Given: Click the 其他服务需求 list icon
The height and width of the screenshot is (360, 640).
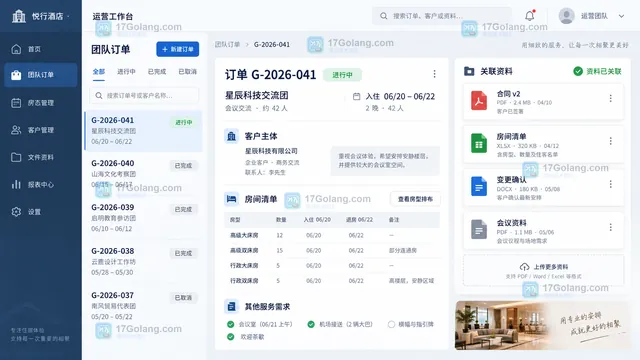Looking at the screenshot, I should pos(231,306).
